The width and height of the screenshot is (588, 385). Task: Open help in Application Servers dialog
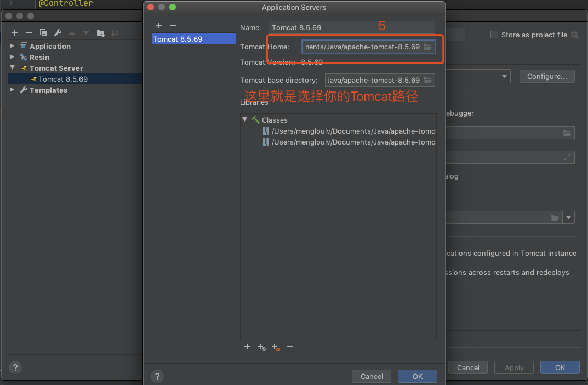[x=157, y=376]
